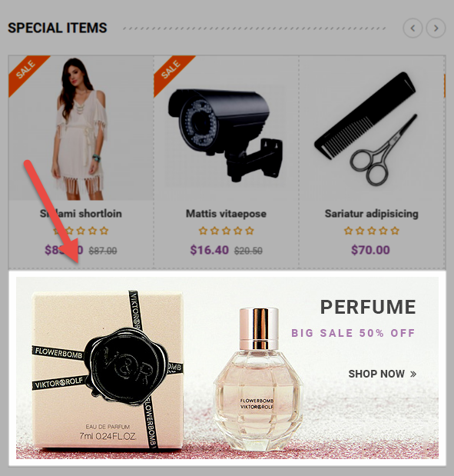The height and width of the screenshot is (476, 454).
Task: Click the perfume bottle in the banner
Action: (258, 379)
